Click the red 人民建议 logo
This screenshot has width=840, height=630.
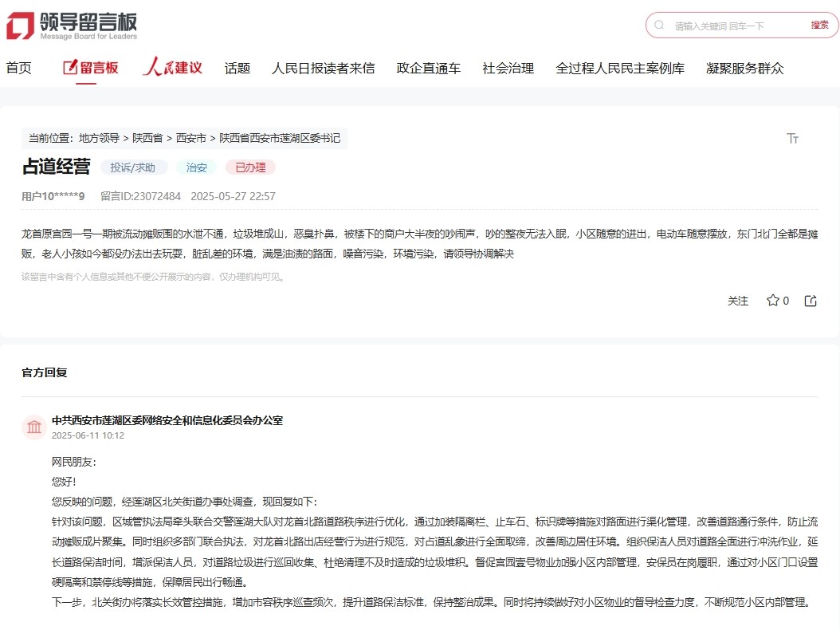pyautogui.click(x=172, y=67)
